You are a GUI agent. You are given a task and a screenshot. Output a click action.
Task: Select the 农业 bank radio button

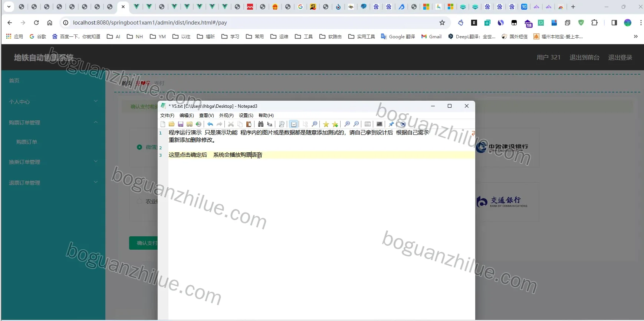click(x=139, y=201)
